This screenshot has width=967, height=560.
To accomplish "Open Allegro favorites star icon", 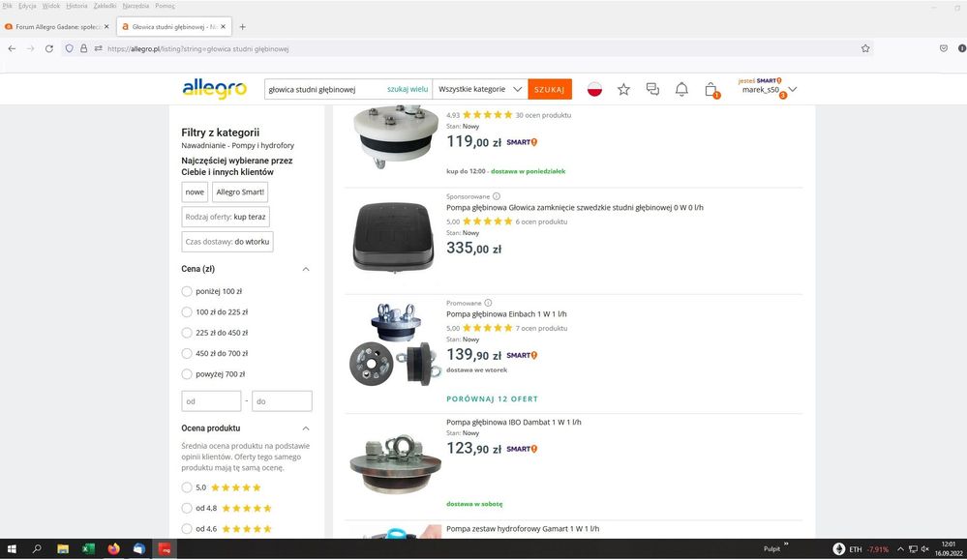I will (623, 89).
